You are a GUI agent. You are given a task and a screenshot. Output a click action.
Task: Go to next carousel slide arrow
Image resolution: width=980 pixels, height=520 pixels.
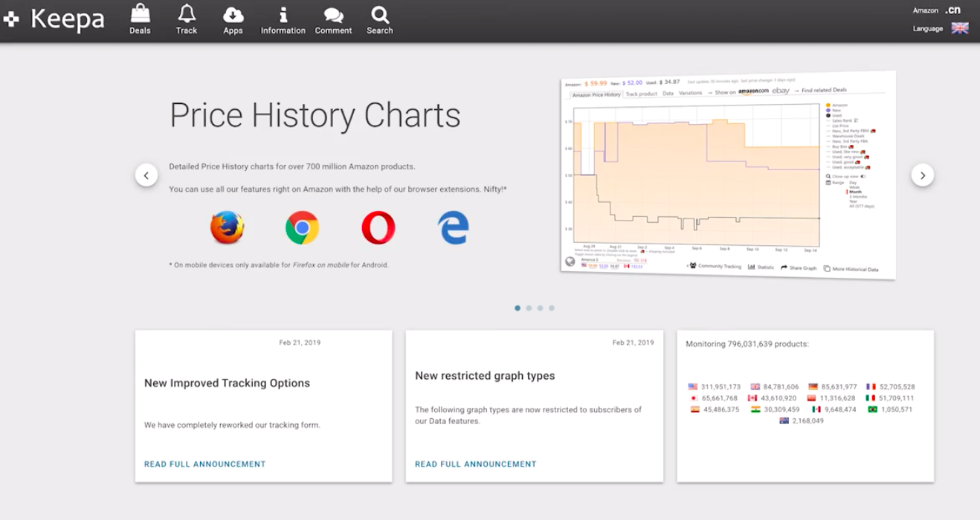[922, 175]
